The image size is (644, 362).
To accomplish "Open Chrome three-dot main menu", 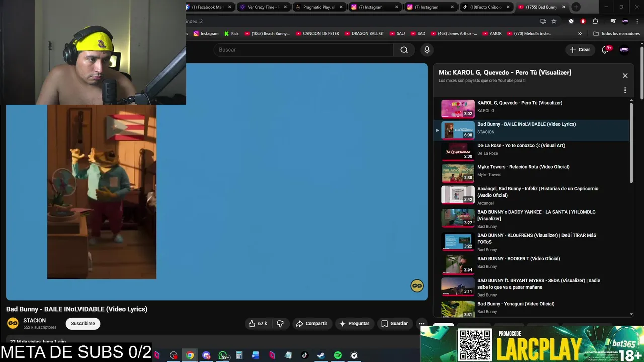I will (x=637, y=21).
